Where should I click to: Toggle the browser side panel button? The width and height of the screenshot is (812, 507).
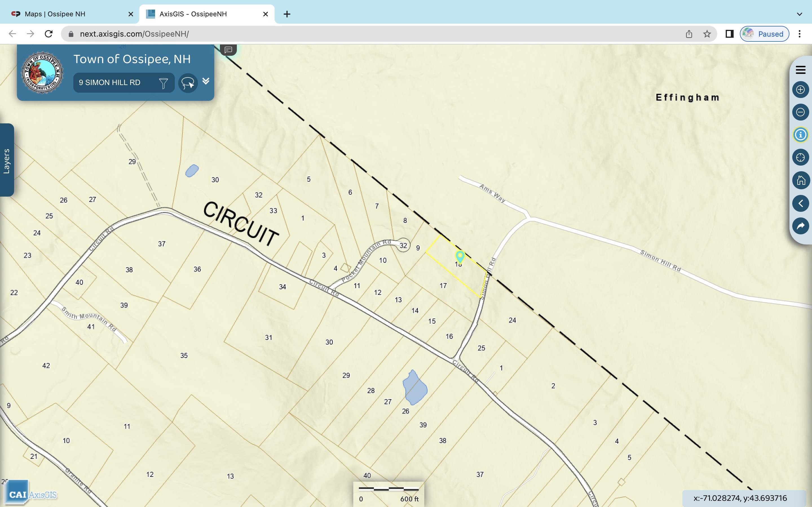729,34
